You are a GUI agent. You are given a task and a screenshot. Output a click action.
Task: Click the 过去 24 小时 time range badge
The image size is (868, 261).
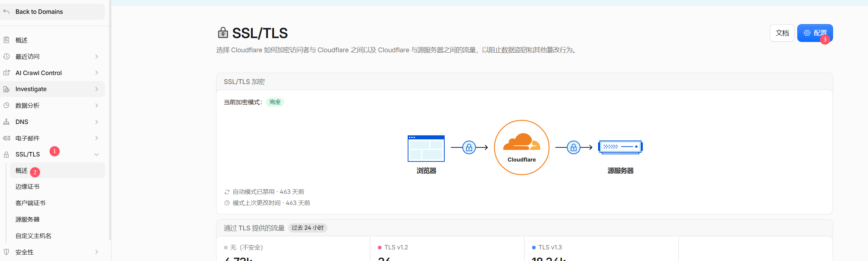point(308,228)
